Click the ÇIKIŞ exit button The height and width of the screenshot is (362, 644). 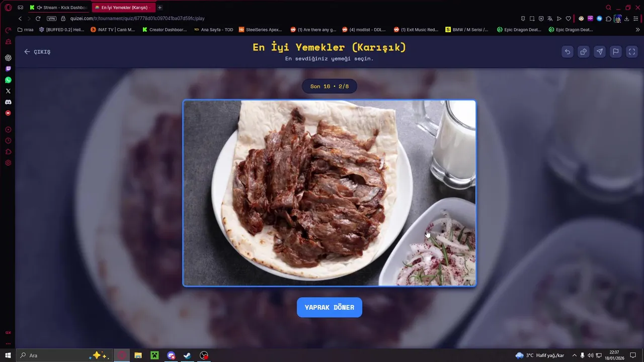(37, 52)
